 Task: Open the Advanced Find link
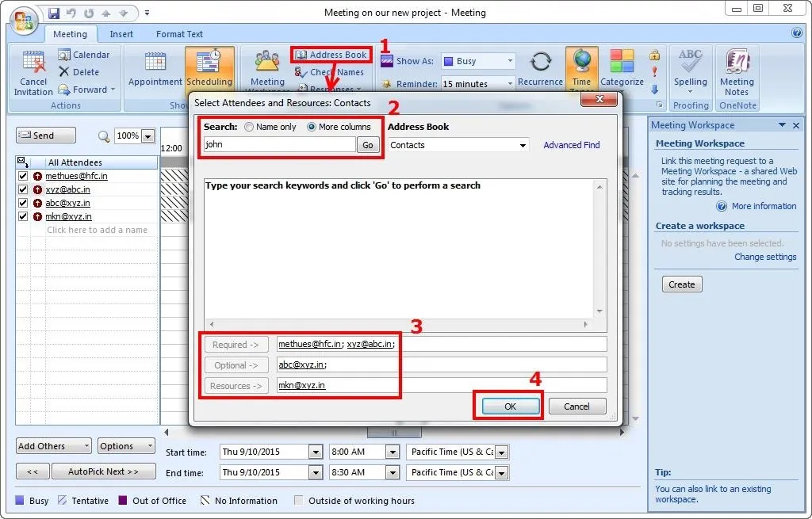(x=571, y=146)
